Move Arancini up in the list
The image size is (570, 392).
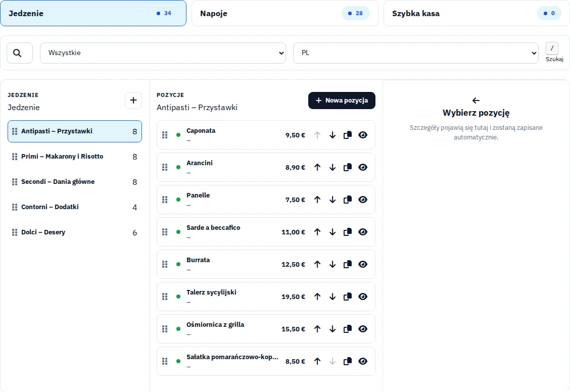(317, 168)
